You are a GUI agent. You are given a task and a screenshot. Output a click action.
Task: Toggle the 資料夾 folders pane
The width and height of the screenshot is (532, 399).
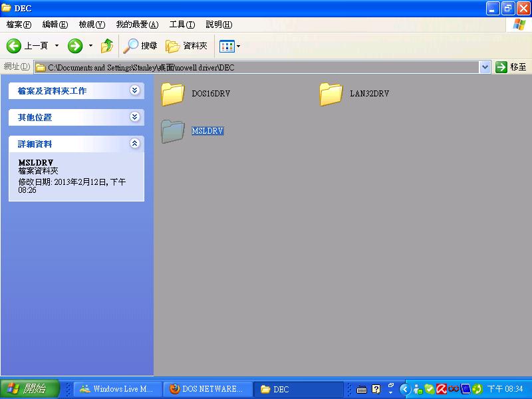[x=186, y=46]
